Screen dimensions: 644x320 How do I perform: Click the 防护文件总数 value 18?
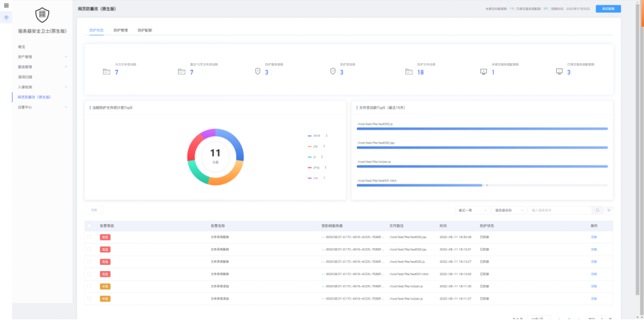tap(421, 72)
